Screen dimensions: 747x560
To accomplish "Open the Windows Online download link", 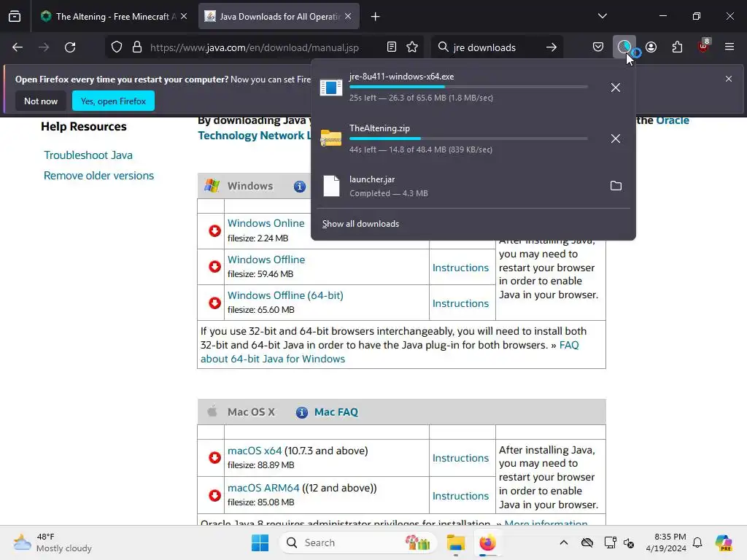I will pyautogui.click(x=266, y=223).
